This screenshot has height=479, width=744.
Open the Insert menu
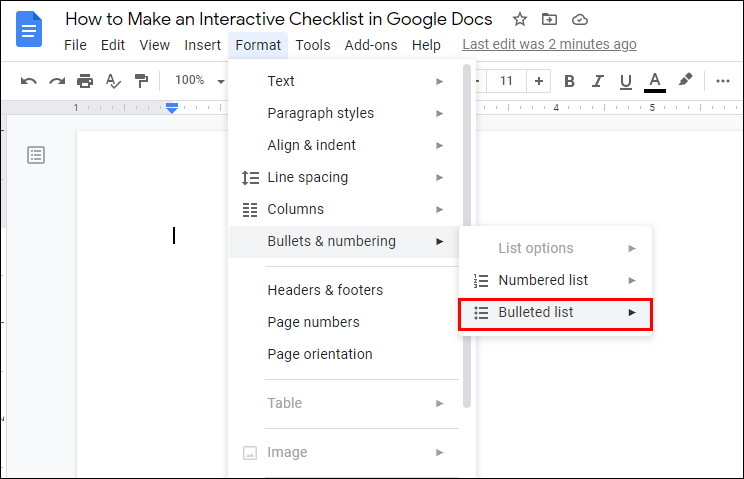[x=203, y=45]
